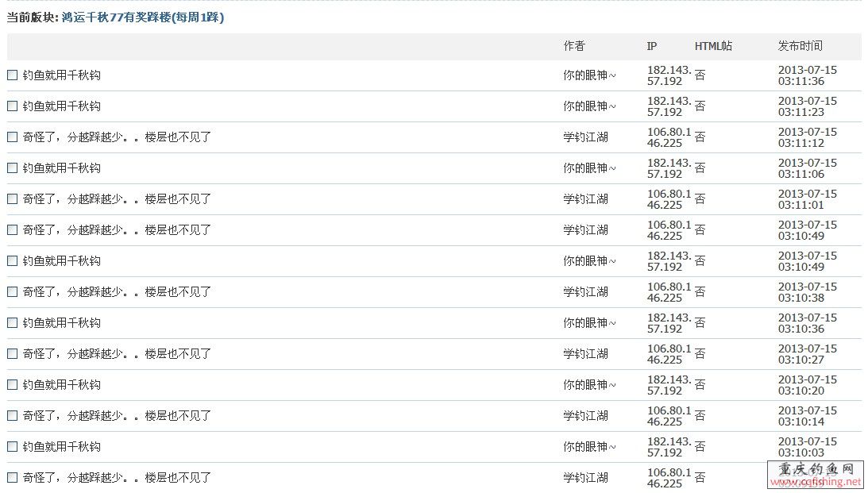Click author 你的眼神~ of 03:10:49 post
Viewport: 868px width, 493px height.
(x=589, y=261)
